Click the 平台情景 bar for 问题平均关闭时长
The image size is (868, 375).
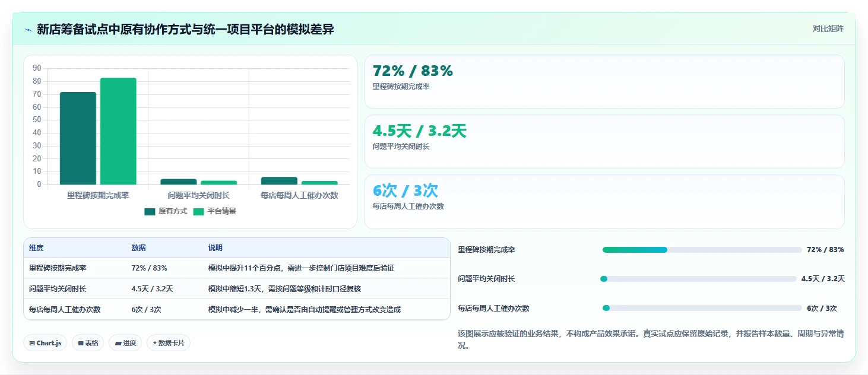click(x=218, y=183)
